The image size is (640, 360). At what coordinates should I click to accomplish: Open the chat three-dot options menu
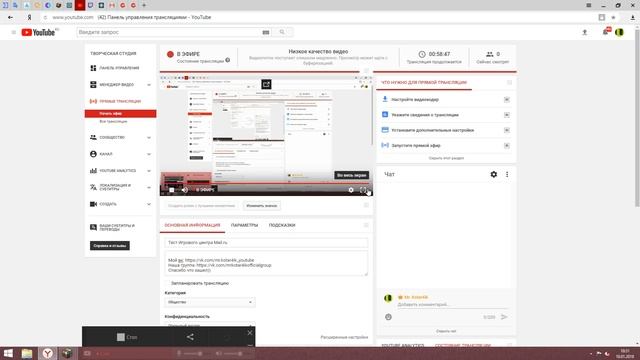507,174
